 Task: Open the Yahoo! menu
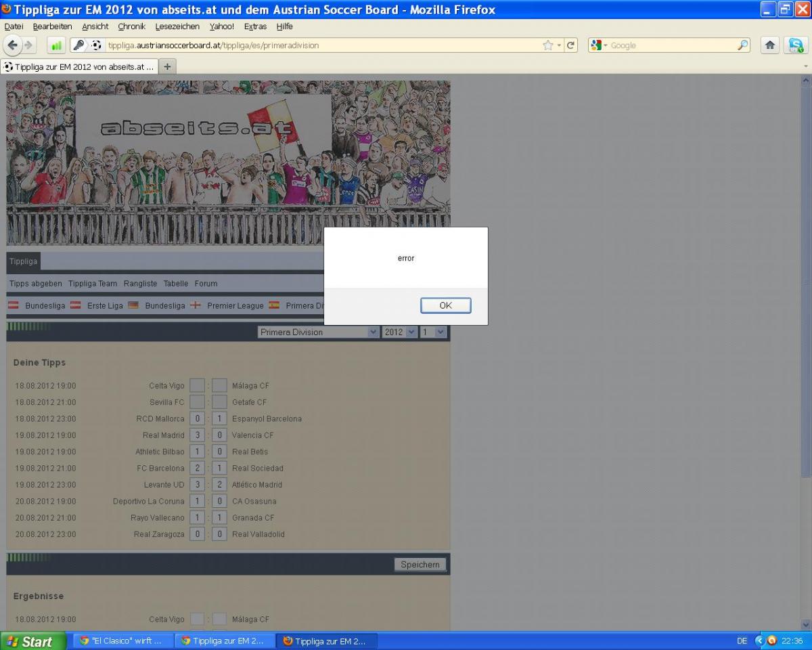(x=221, y=26)
